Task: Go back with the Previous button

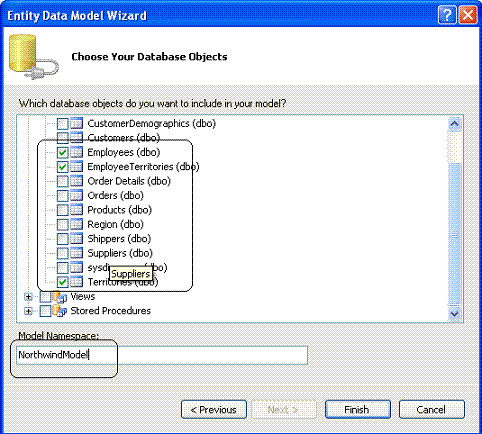Action: (214, 409)
